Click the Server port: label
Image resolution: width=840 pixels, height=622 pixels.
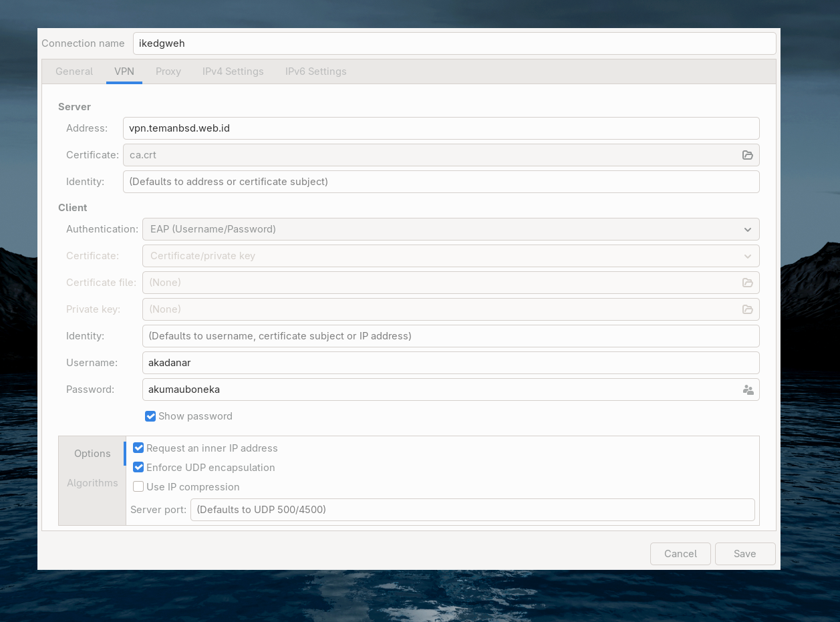158,510
